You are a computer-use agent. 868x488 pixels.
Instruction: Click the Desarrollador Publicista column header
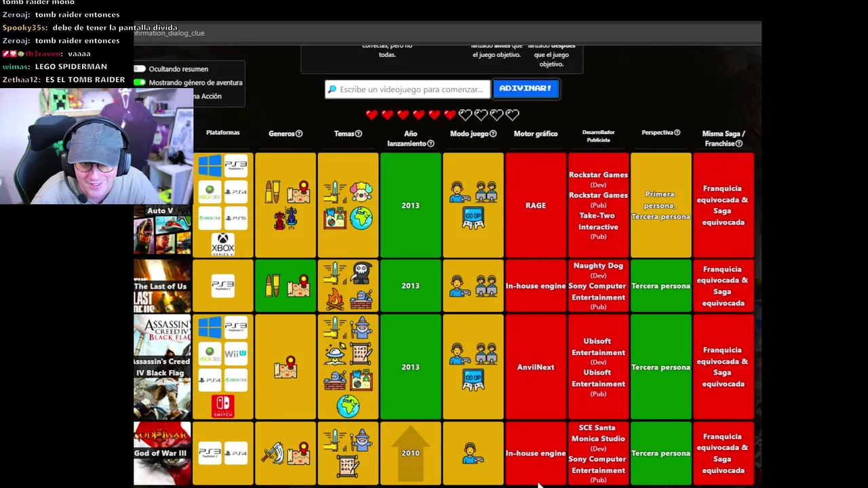[598, 136]
